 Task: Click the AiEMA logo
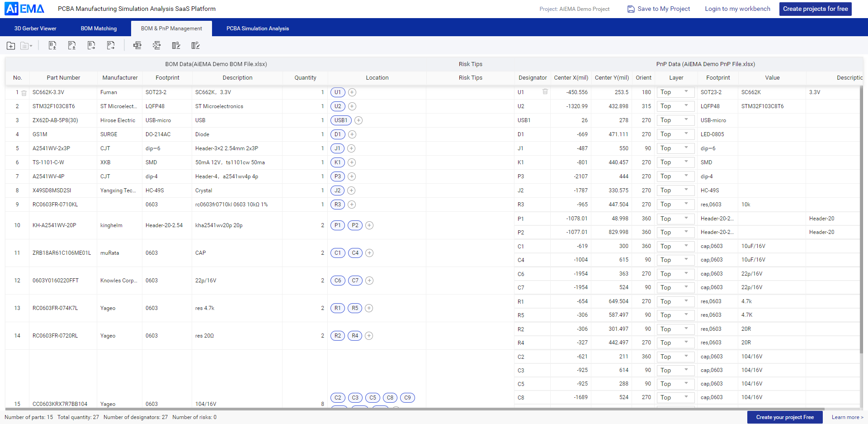25,9
